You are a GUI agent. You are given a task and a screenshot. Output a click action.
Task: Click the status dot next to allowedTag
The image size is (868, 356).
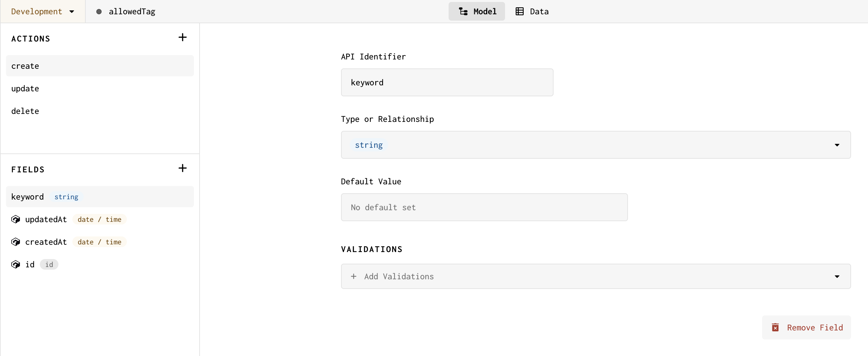point(99,11)
